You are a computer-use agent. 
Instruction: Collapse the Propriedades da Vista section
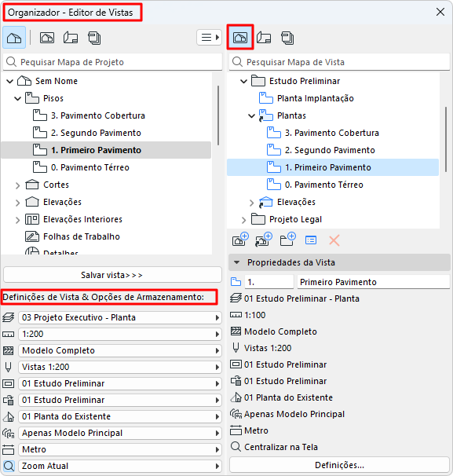coord(237,262)
